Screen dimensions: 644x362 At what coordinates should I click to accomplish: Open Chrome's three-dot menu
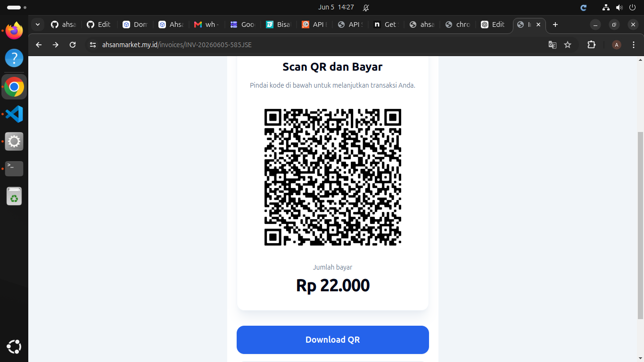634,45
